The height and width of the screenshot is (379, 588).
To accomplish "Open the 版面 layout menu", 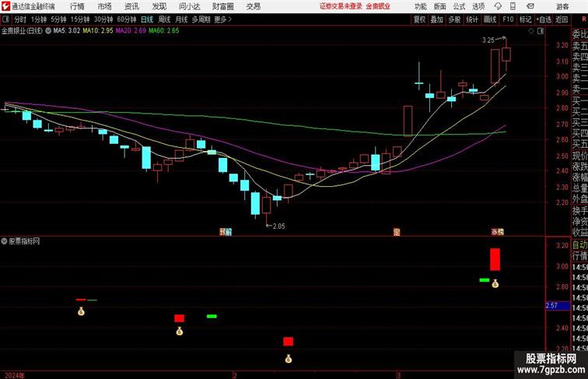I will (440, 6).
